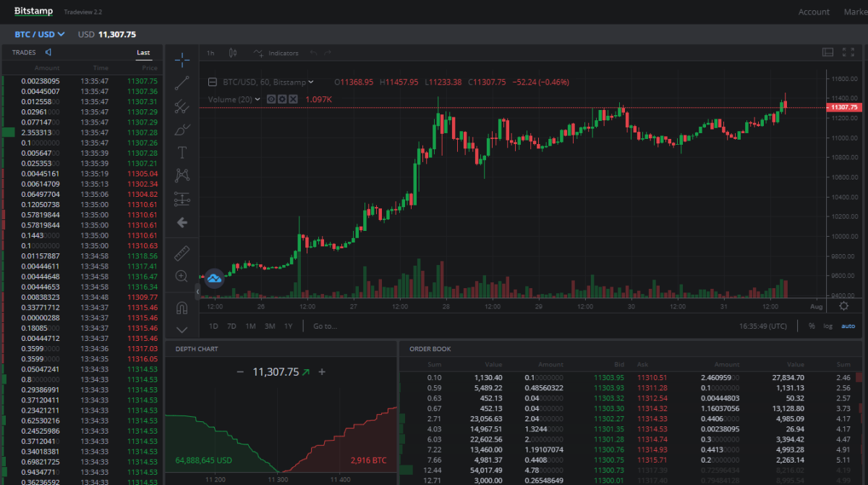
Task: Mute the trades sound alerts
Action: (x=49, y=51)
